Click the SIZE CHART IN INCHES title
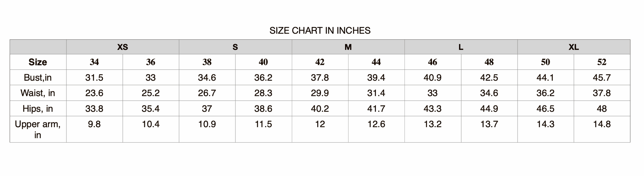644x176 pixels. pyautogui.click(x=320, y=30)
